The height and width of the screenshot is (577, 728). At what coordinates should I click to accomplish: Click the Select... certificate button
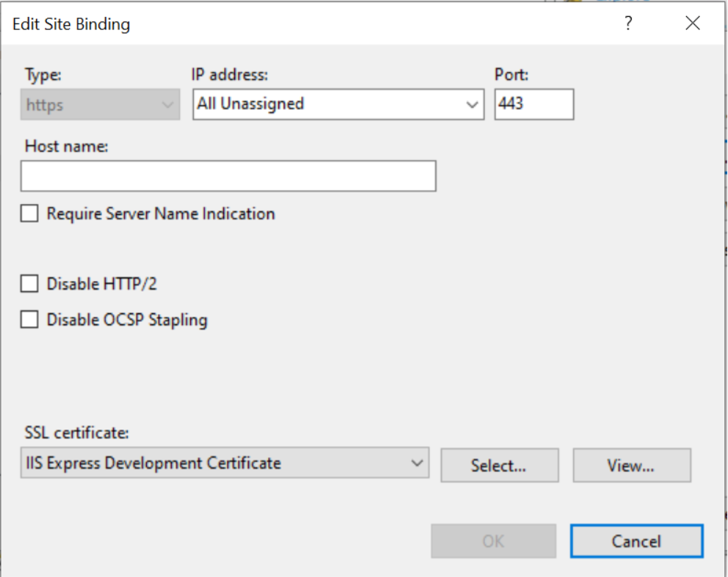coord(500,465)
